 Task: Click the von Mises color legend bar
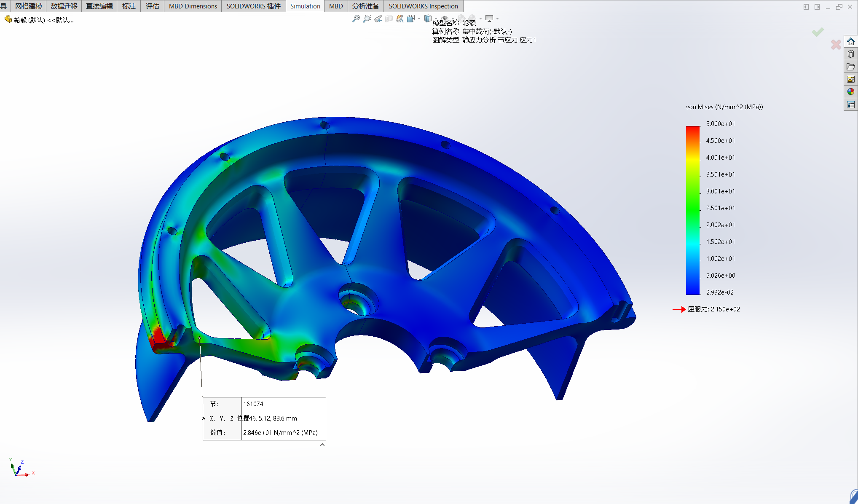click(x=693, y=210)
